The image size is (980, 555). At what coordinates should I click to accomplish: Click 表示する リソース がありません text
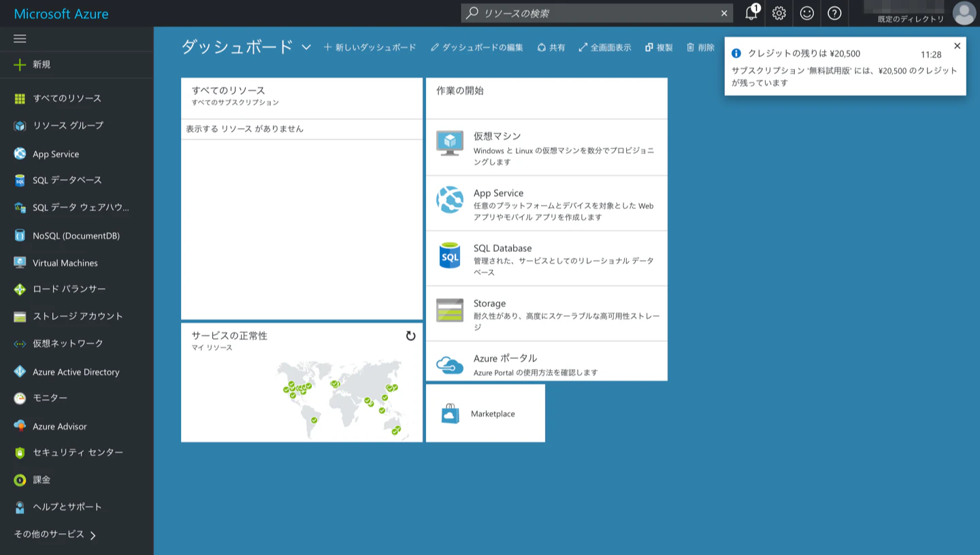(244, 129)
